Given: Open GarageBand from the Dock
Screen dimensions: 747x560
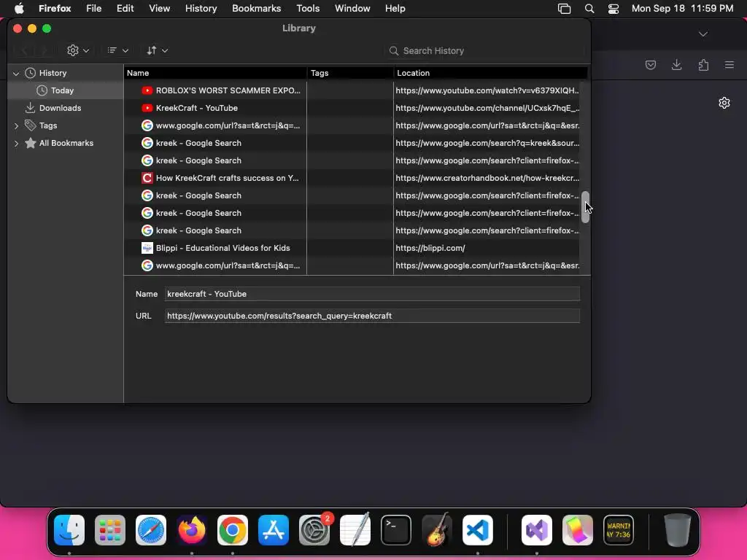Looking at the screenshot, I should click(x=437, y=529).
